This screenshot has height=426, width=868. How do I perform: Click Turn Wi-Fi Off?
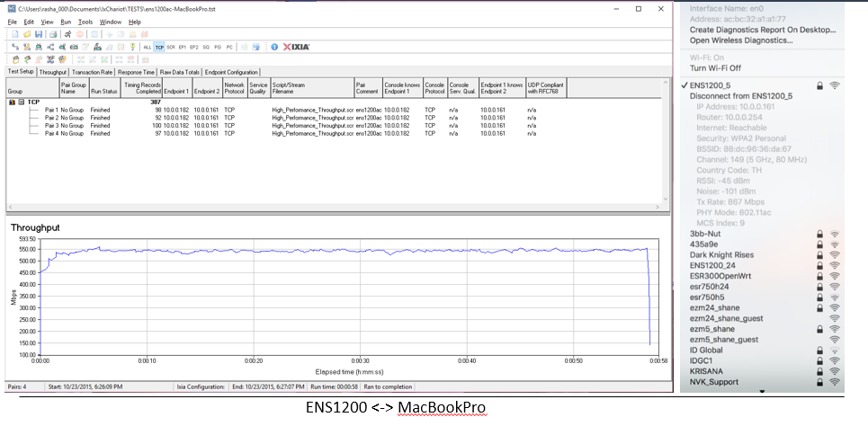point(715,68)
